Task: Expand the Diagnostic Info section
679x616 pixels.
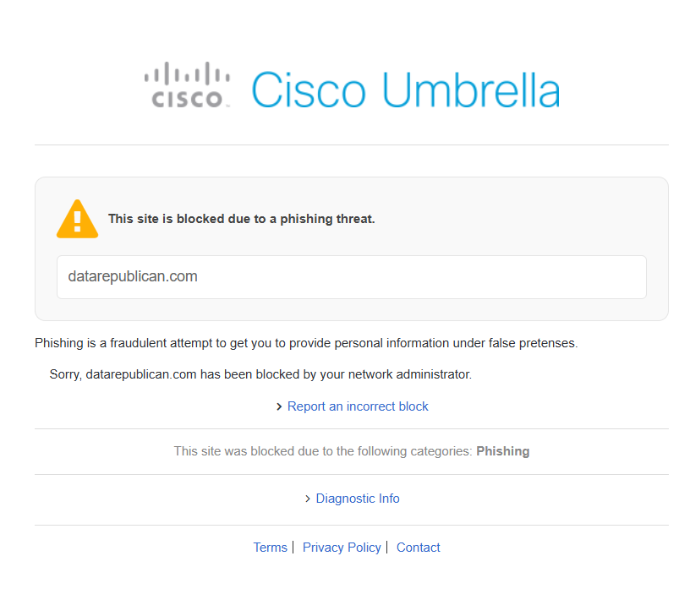Action: coord(358,499)
